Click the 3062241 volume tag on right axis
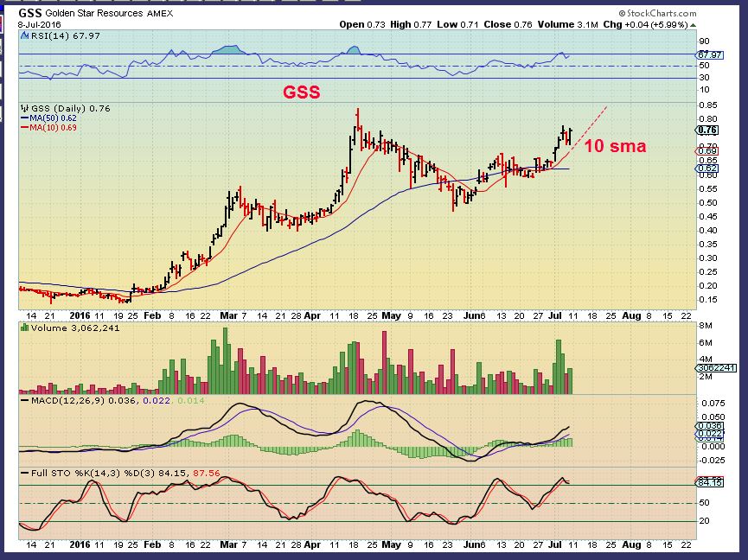Viewport: 748px width, 560px height. click(x=715, y=368)
